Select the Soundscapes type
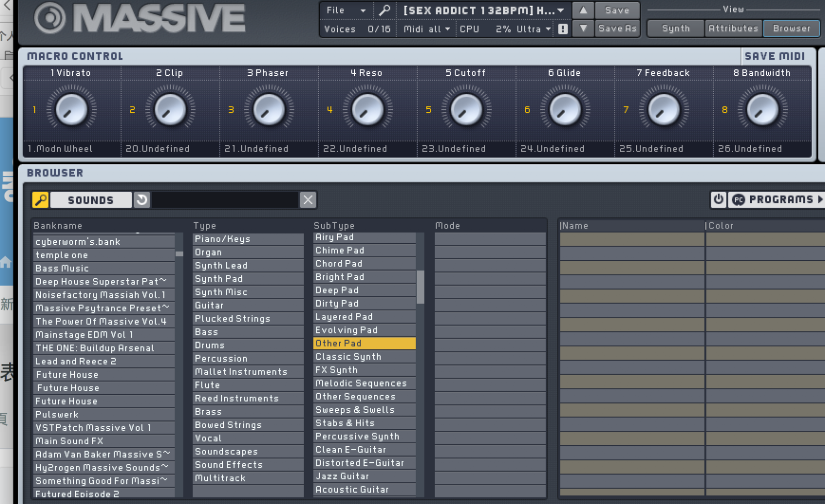The width and height of the screenshot is (825, 504). 248,452
